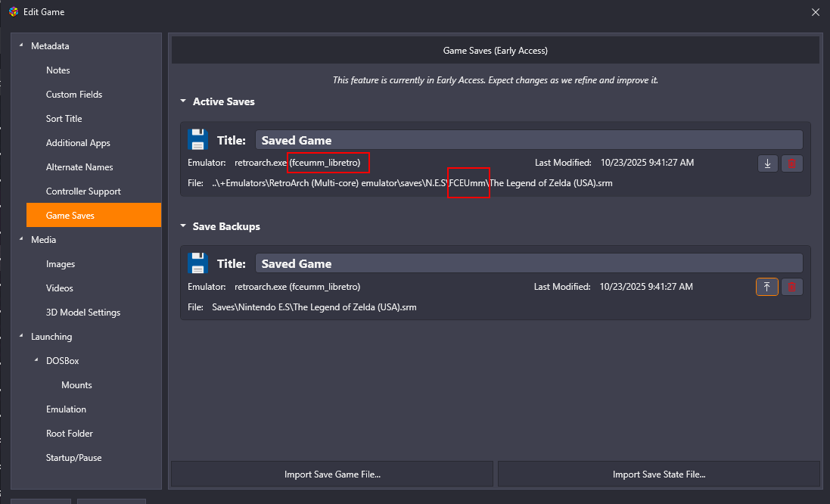
Task: Collapse the Media tree group
Action: click(21, 240)
